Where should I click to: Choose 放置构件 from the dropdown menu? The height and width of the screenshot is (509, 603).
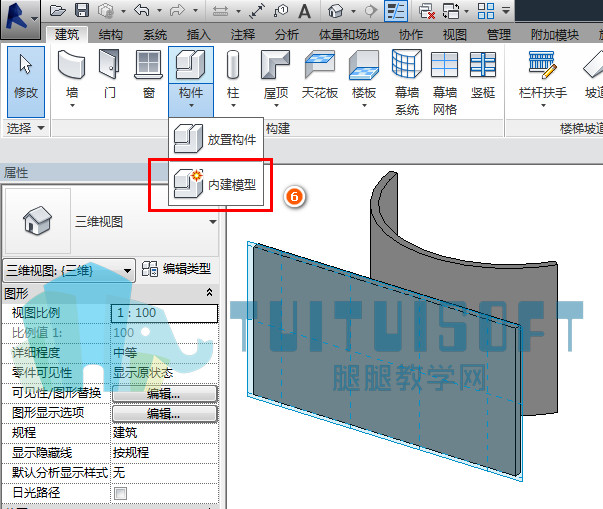pyautogui.click(x=216, y=139)
